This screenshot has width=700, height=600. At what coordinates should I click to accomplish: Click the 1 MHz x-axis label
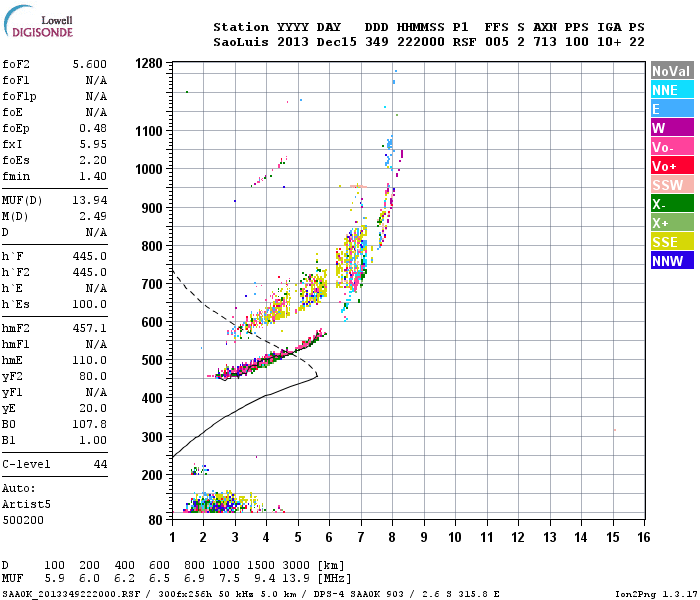(x=172, y=537)
